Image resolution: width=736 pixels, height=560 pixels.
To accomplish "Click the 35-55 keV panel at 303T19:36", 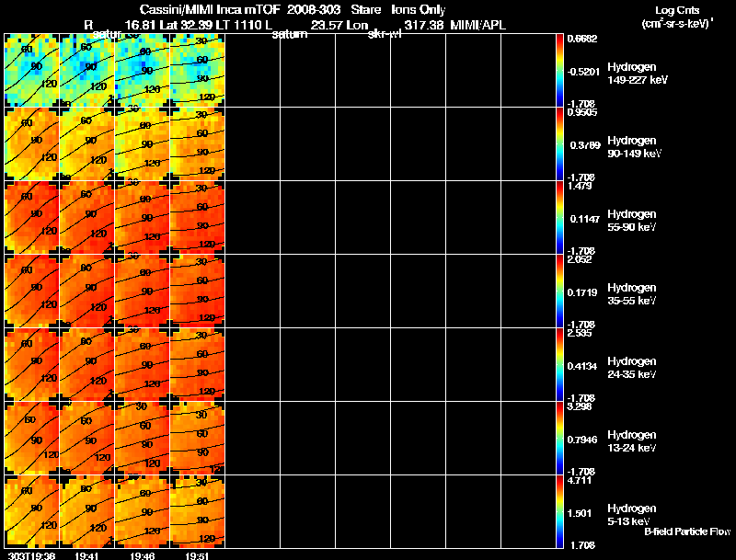I will (x=31, y=291).
